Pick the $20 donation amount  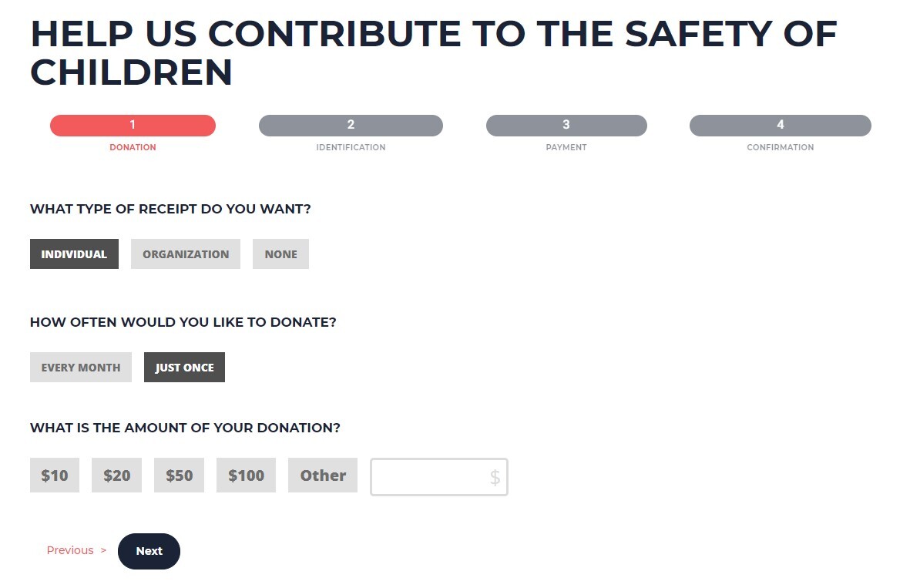point(116,475)
